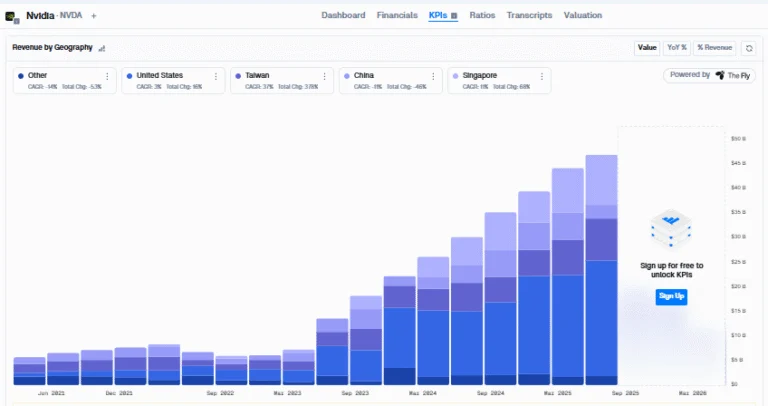
Task: Switch chart to % Revenue view
Action: tap(715, 48)
